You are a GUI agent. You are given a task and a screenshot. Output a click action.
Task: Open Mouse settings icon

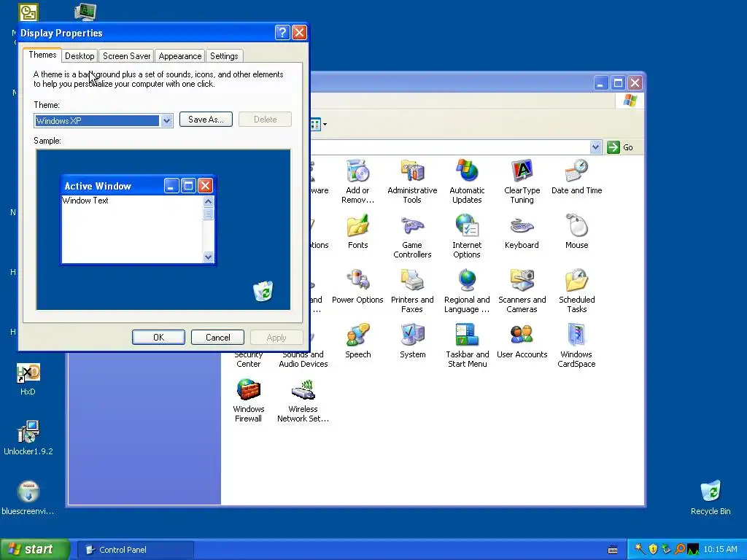(576, 226)
